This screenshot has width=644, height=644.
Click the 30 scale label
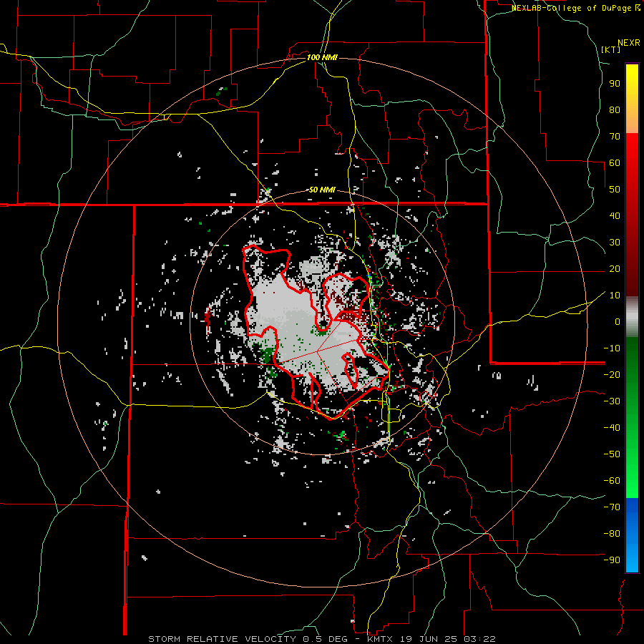point(615,243)
